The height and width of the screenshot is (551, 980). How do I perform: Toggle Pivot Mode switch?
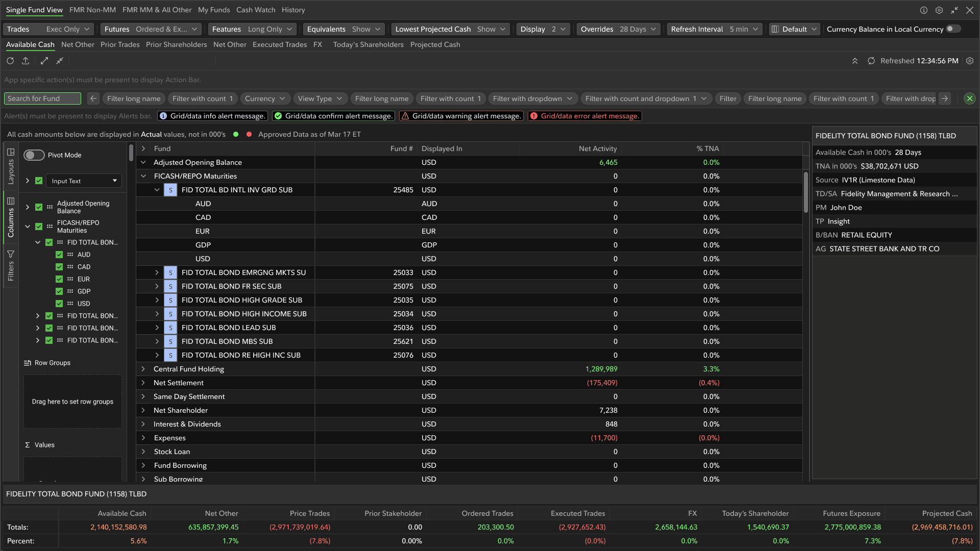[x=34, y=155]
